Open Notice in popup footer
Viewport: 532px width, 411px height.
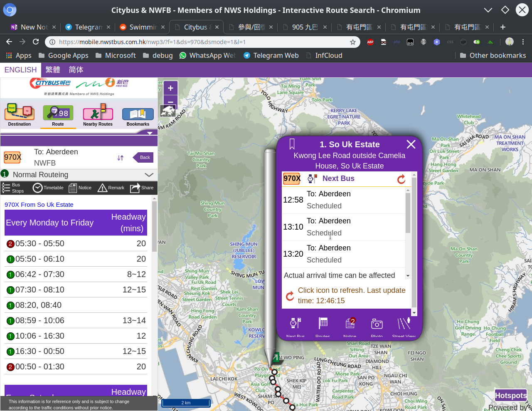pos(350,327)
